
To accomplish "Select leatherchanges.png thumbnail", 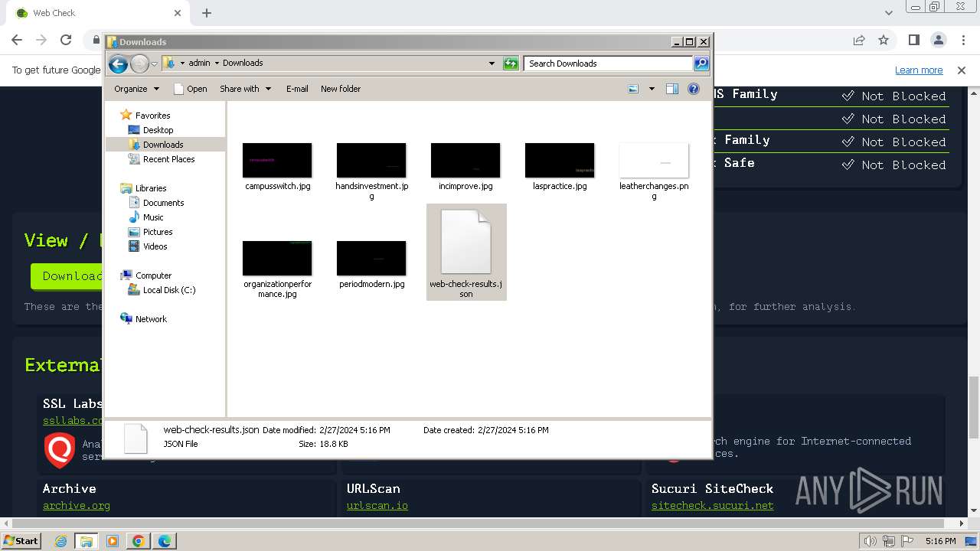I will [x=654, y=161].
